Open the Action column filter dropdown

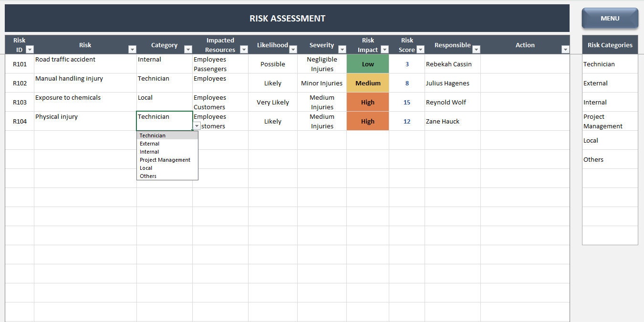coord(565,50)
